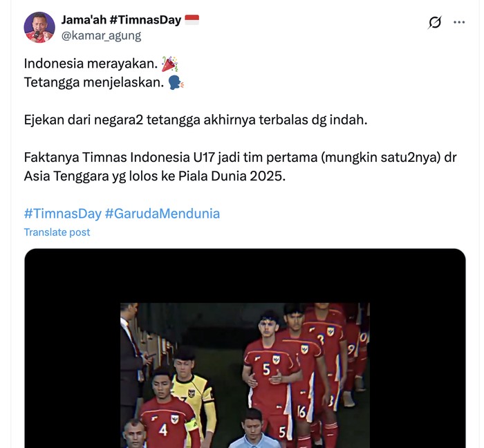The width and height of the screenshot is (484, 448).
Task: Click the speaking head emoji
Action: coord(176,83)
